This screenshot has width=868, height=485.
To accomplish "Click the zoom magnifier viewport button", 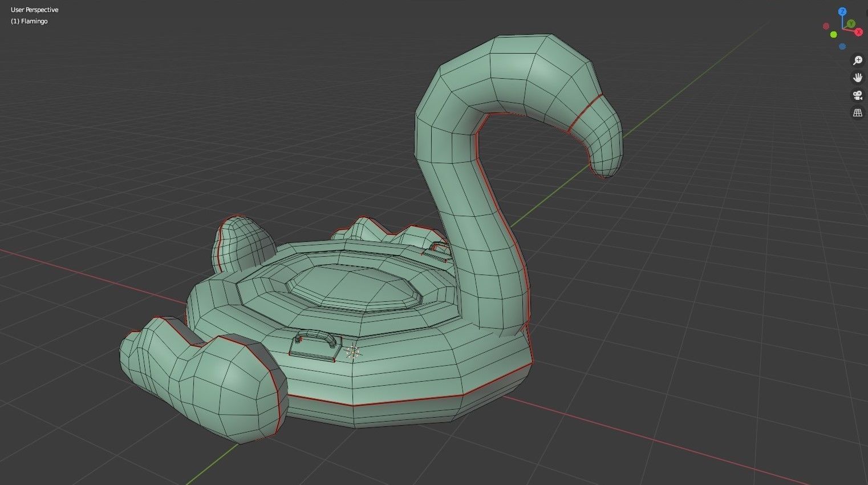I will pos(858,60).
